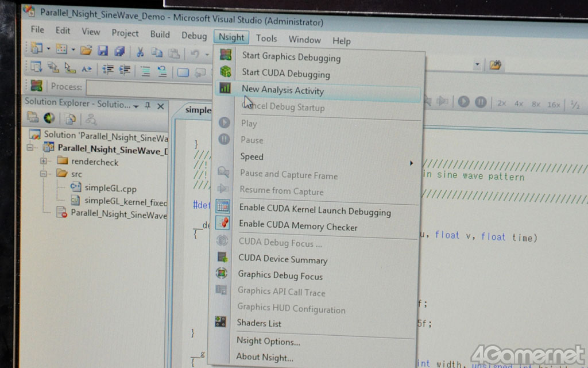Click the Process input field
The width and height of the screenshot is (588, 368).
point(149,89)
